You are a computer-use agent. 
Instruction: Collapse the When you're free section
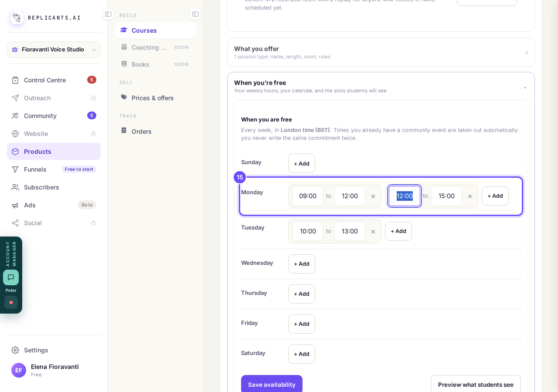point(381,87)
